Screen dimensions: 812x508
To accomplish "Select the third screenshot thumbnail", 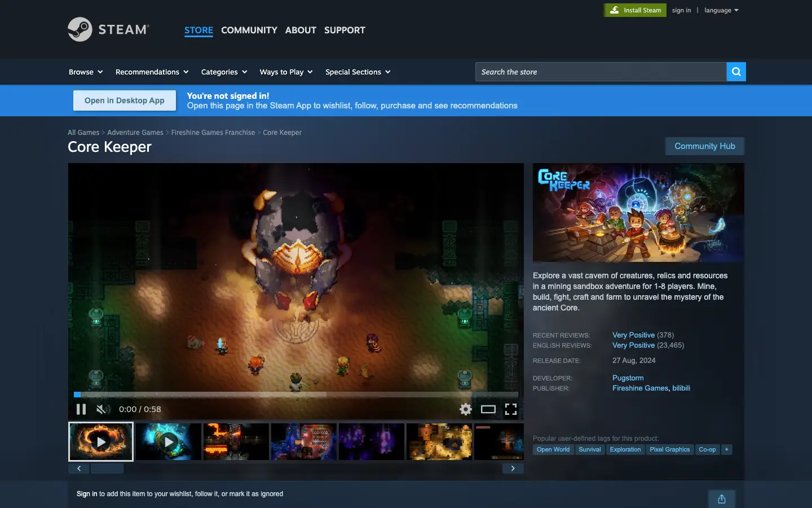I will coord(236,441).
